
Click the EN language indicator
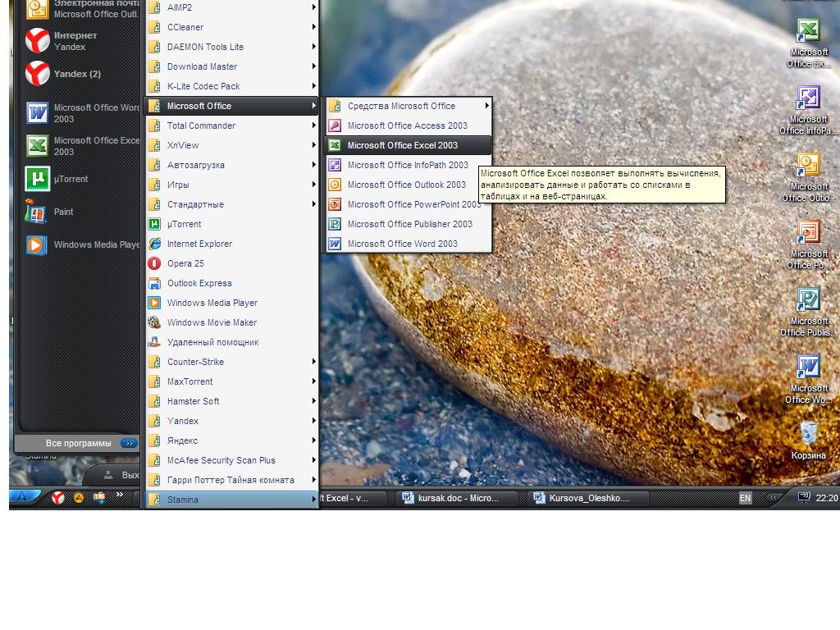tap(745, 498)
